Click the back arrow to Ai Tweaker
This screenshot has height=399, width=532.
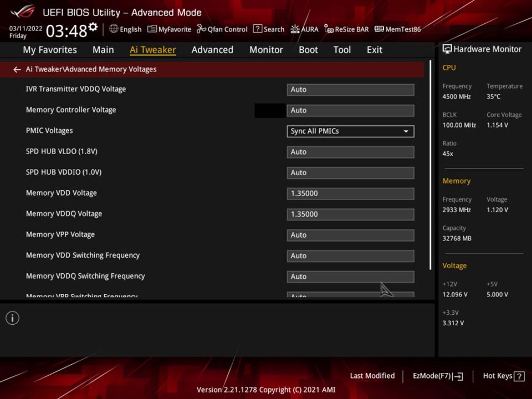coord(17,70)
